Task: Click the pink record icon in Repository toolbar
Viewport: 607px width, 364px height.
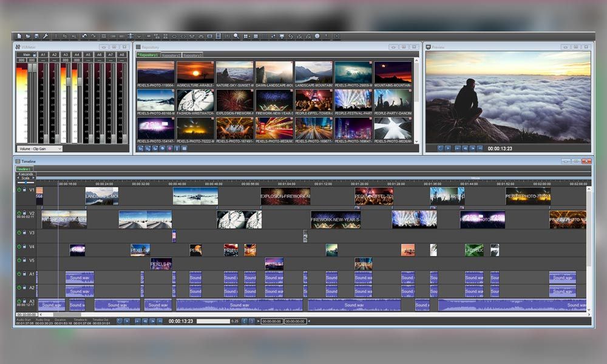Action: coord(169,148)
